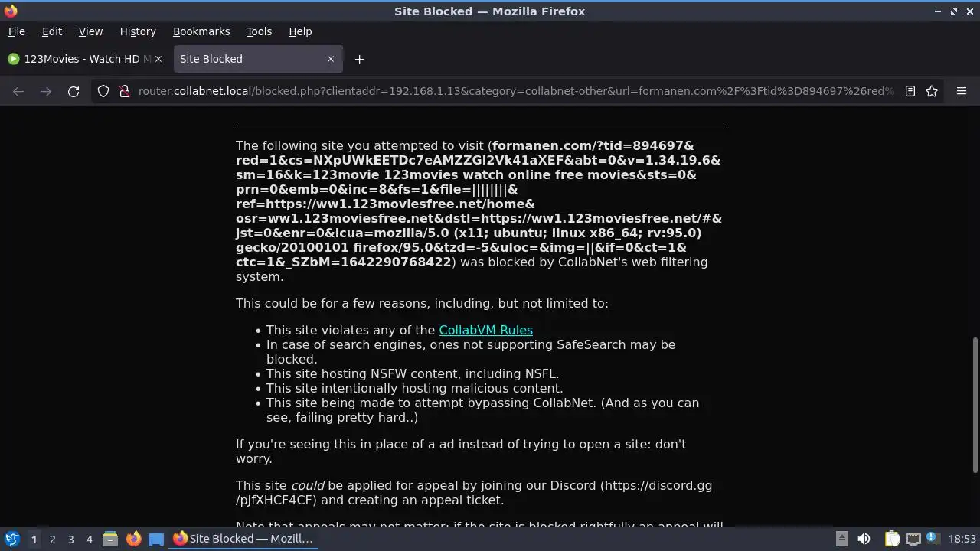Open the Firefox hamburger application menu
Screen dimensions: 980x551
tap(962, 91)
